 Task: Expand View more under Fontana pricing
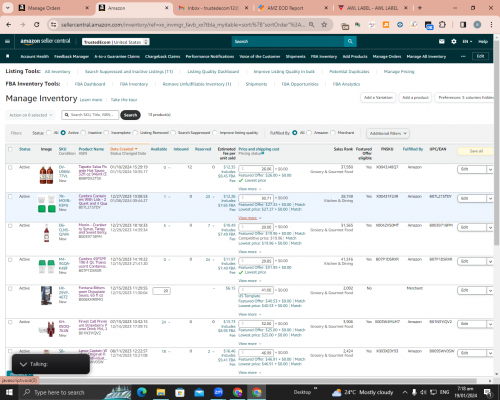[249, 314]
